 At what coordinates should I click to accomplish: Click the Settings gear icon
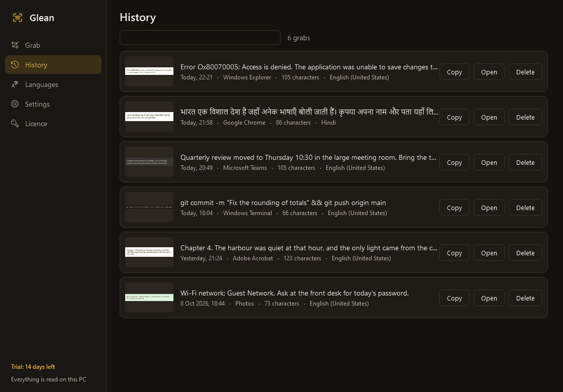click(15, 104)
